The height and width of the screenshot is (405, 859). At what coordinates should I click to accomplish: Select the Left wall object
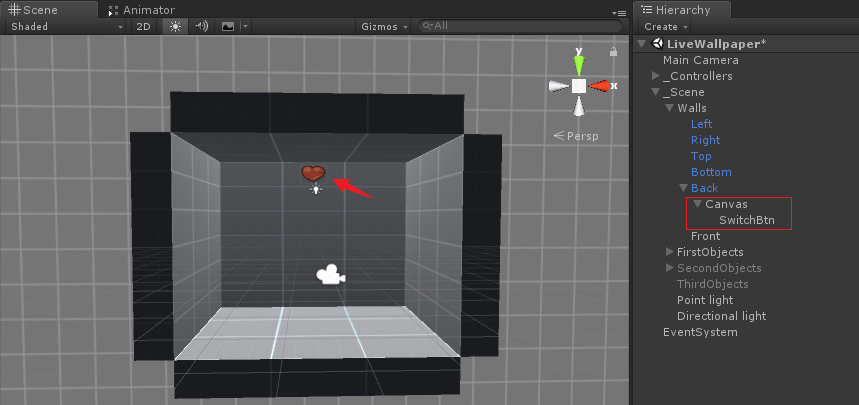(701, 124)
